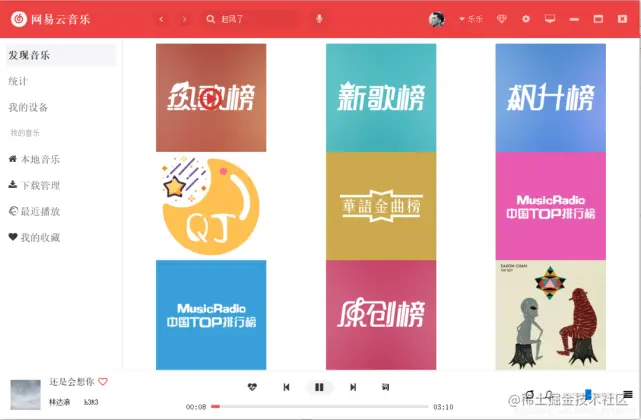Select 发现音乐 in the sidebar

61,55
